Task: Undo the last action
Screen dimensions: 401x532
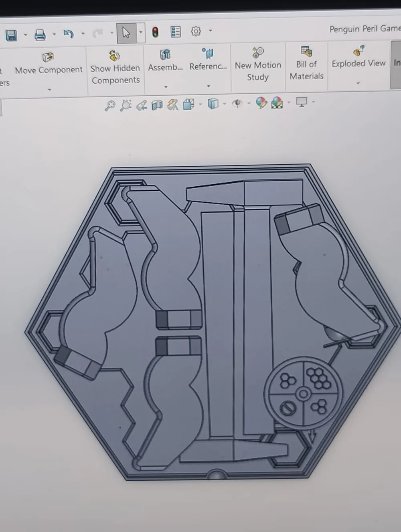Action: point(69,34)
